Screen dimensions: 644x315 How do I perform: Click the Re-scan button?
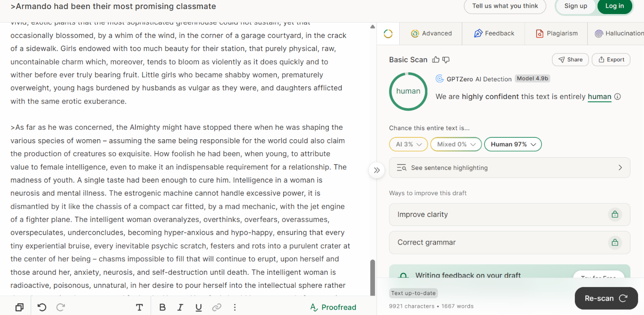(x=606, y=298)
